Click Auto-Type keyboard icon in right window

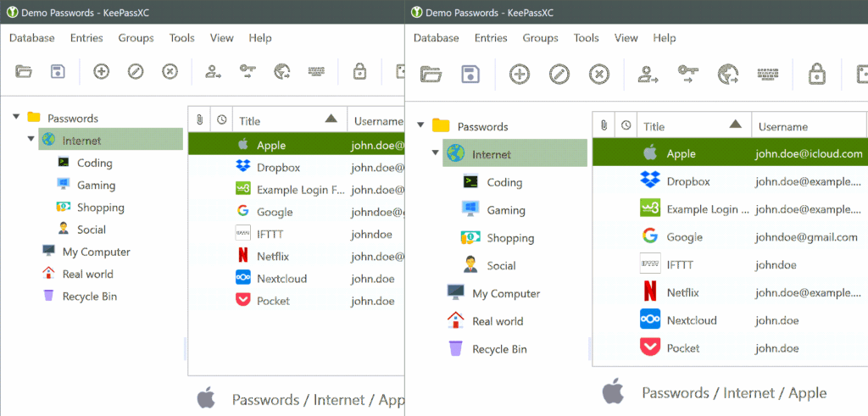point(768,74)
